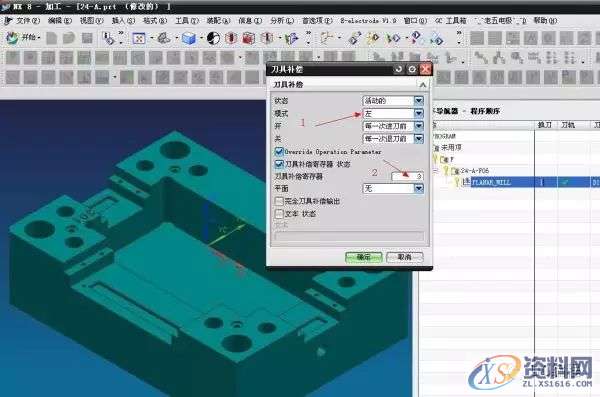Open the 模式 dropdown showing 左
The height and width of the screenshot is (397, 600).
393,113
